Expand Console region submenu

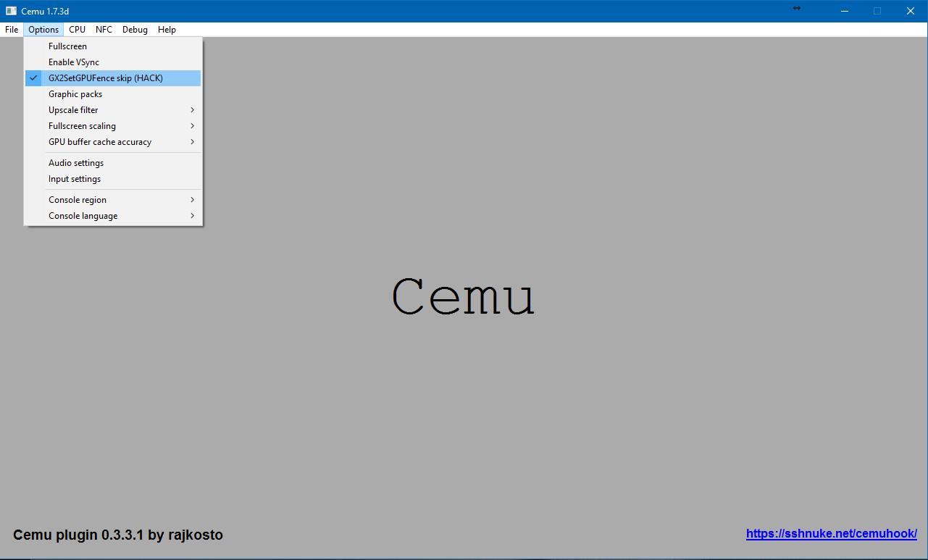(x=113, y=200)
